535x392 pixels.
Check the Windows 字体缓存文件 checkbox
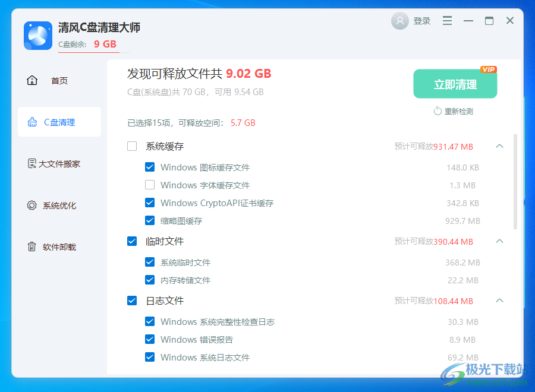[x=150, y=185]
